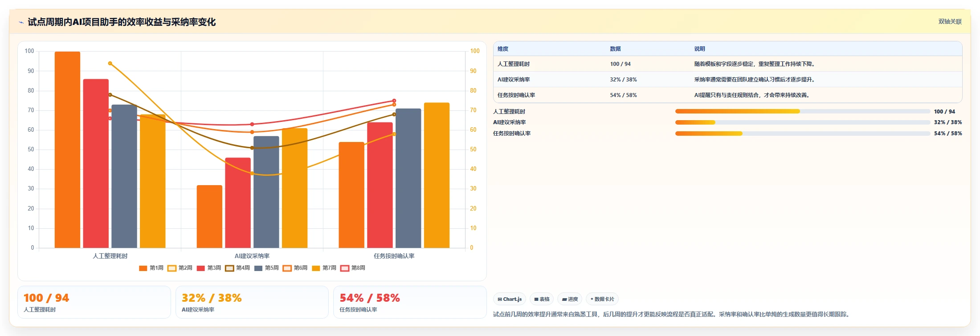Viewport: 980px width, 336px height.
Task: Click the tallest orange bar reaching 100
Action: [x=67, y=150]
